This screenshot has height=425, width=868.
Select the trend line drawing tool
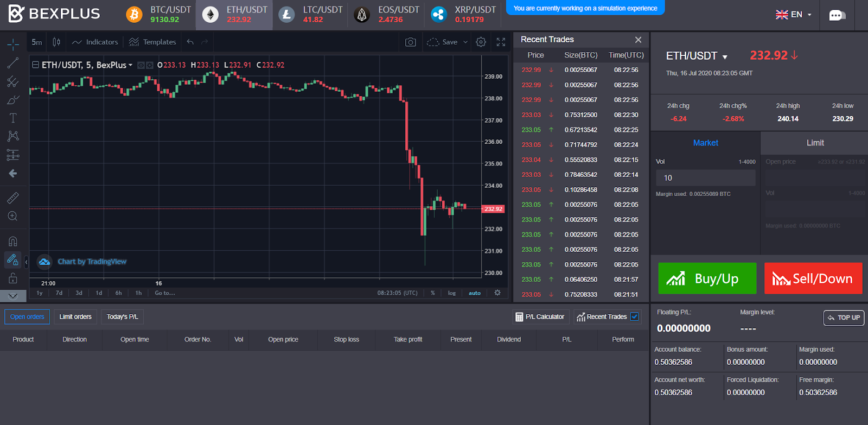click(13, 63)
